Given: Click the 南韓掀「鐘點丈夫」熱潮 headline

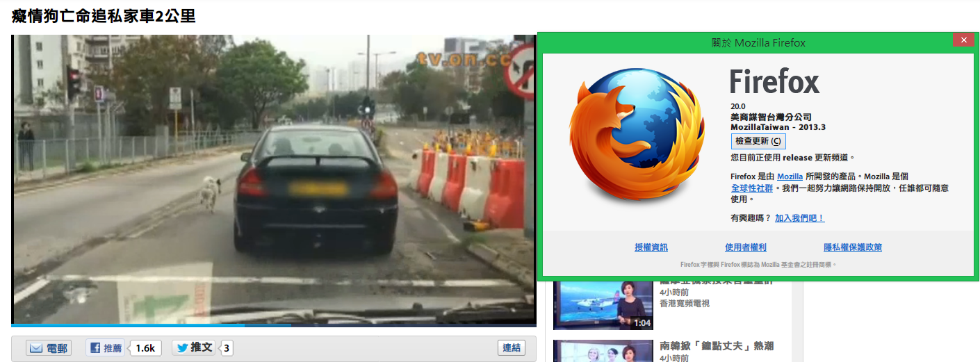Looking at the screenshot, I should coord(717,346).
